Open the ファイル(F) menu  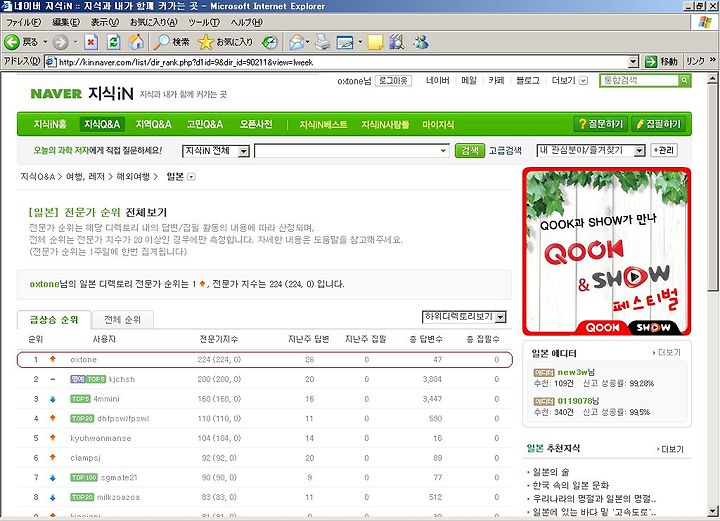click(23, 22)
